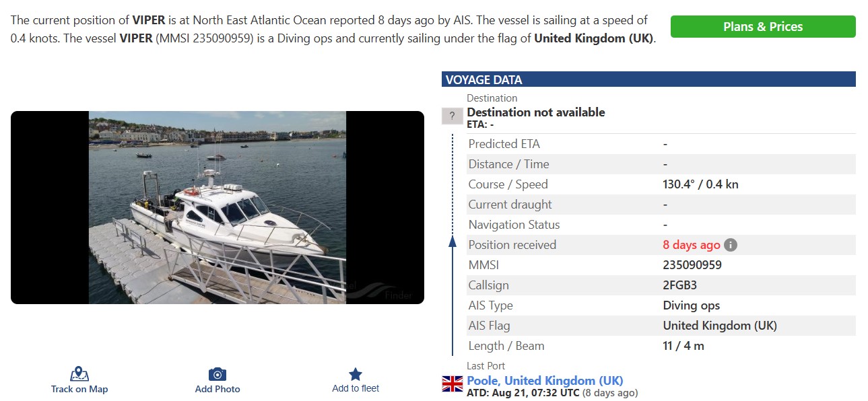This screenshot has height=401, width=868.
Task: Click the Add to fleet star icon
Action: click(356, 374)
